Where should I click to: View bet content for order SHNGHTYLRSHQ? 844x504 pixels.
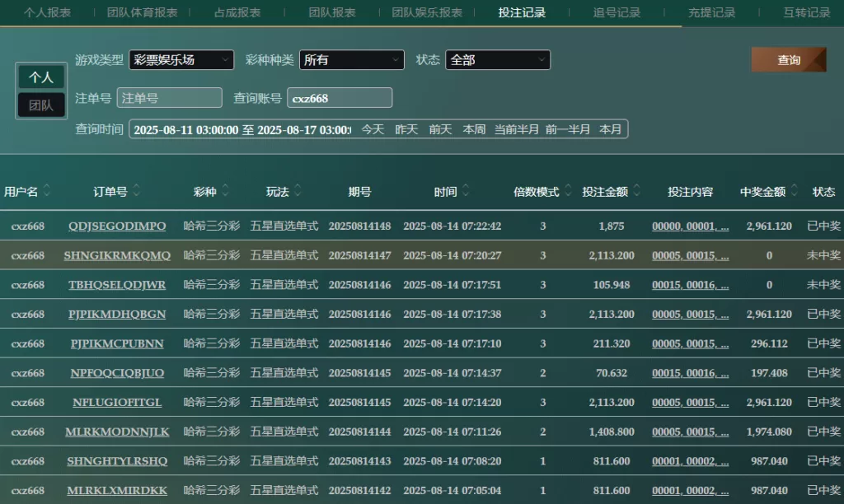click(690, 461)
